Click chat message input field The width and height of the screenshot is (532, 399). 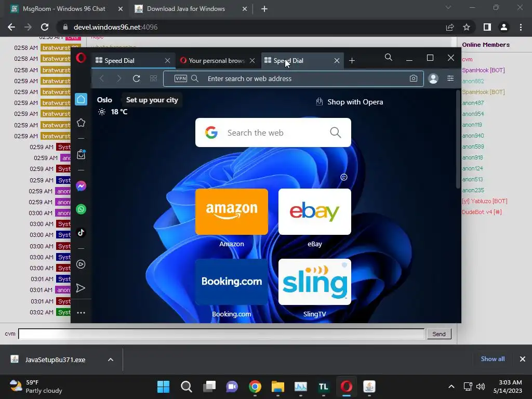pos(221,334)
